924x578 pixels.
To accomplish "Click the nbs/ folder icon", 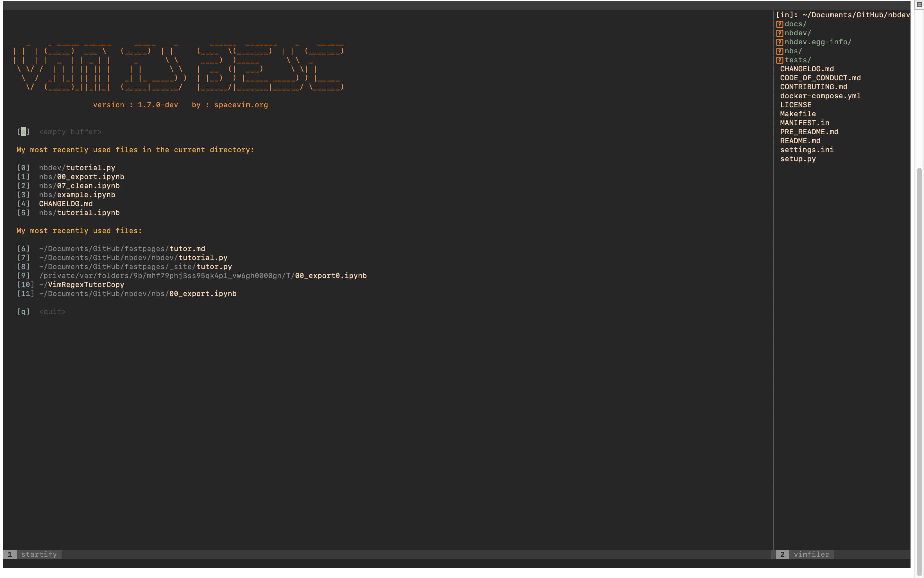I will coord(780,51).
